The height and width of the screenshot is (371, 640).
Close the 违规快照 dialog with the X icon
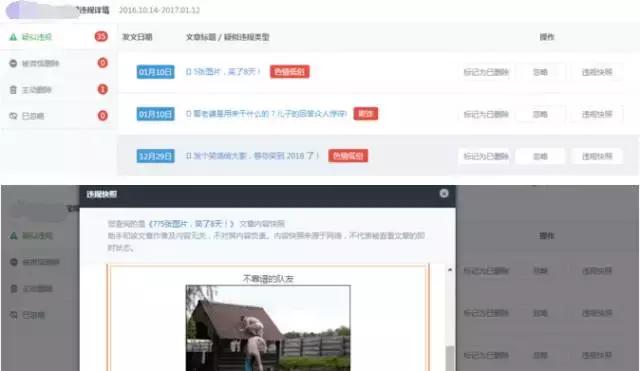(444, 193)
